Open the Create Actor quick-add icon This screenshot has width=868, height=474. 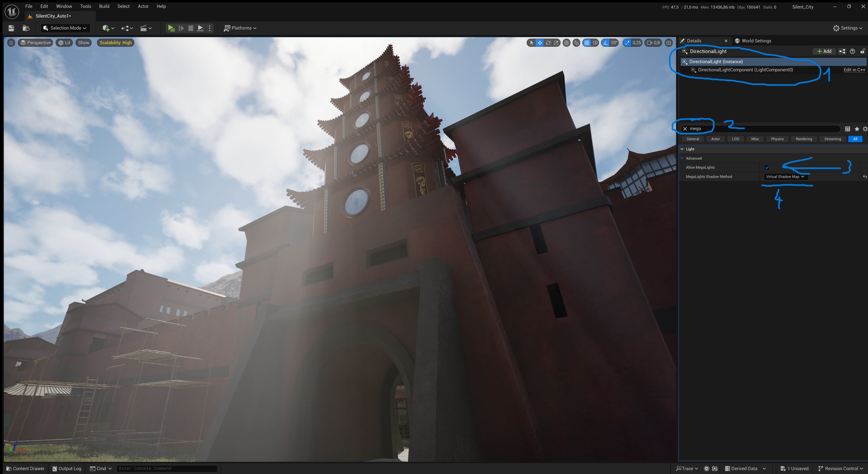[106, 28]
